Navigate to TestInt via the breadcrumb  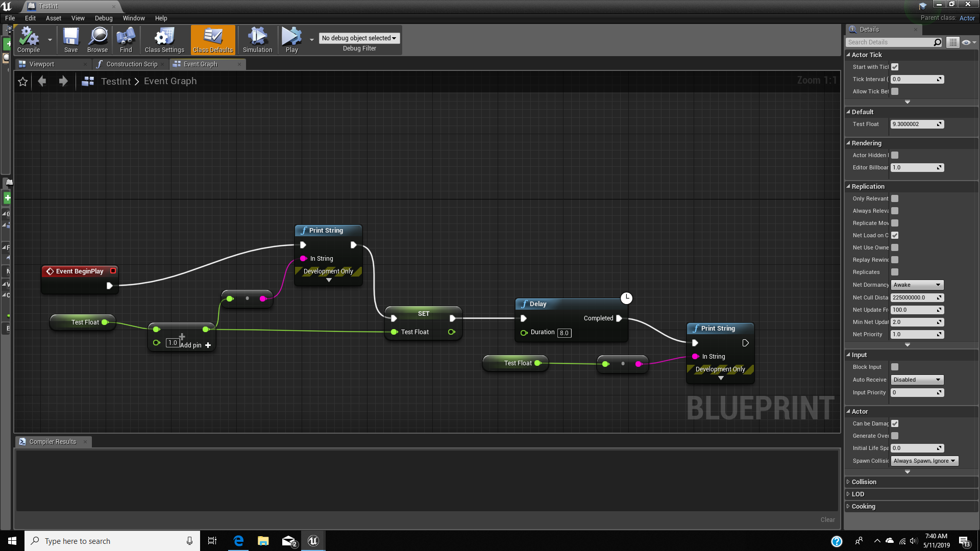(116, 81)
